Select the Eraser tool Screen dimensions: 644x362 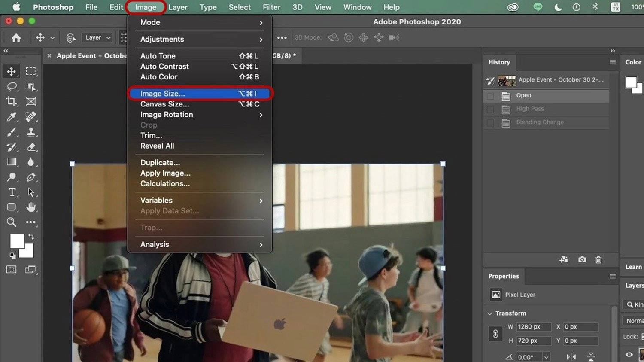[x=31, y=147]
